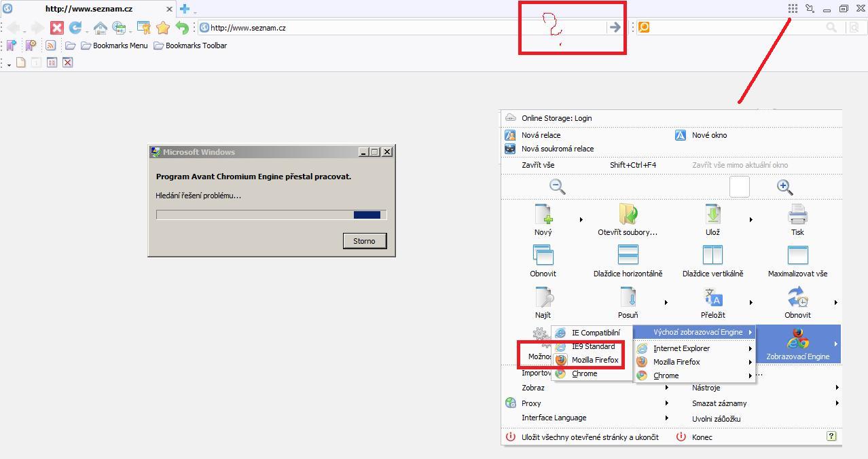The height and width of the screenshot is (459, 868).
Task: Click the Najít find icon
Action: click(543, 297)
